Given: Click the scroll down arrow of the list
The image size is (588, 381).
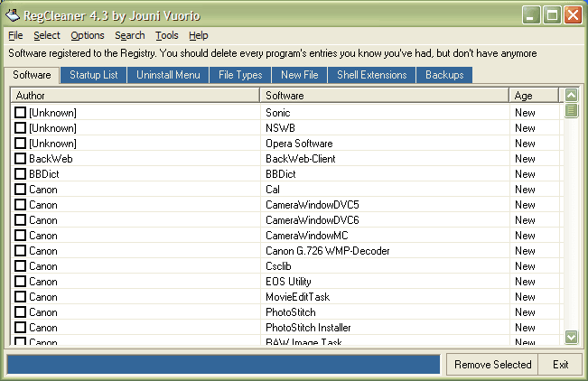Looking at the screenshot, I should pos(571,337).
